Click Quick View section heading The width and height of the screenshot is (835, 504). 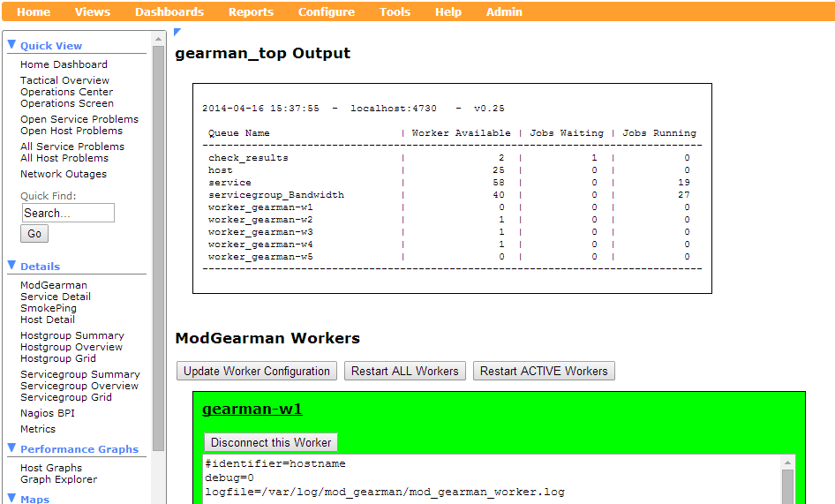51,46
